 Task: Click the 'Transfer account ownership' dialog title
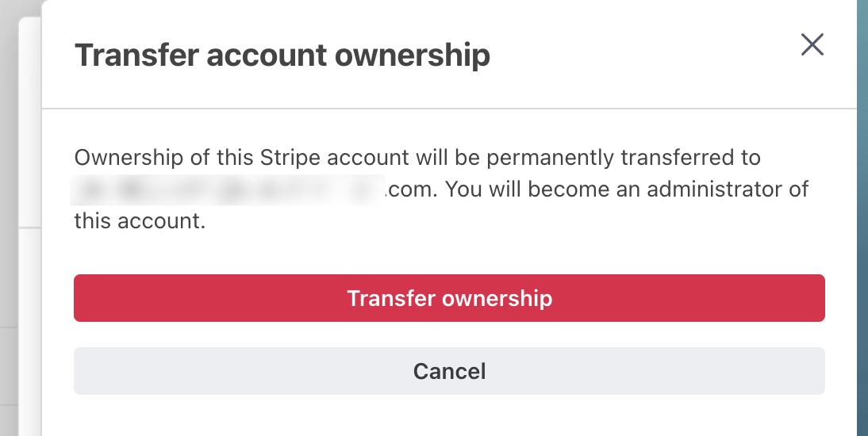282,56
